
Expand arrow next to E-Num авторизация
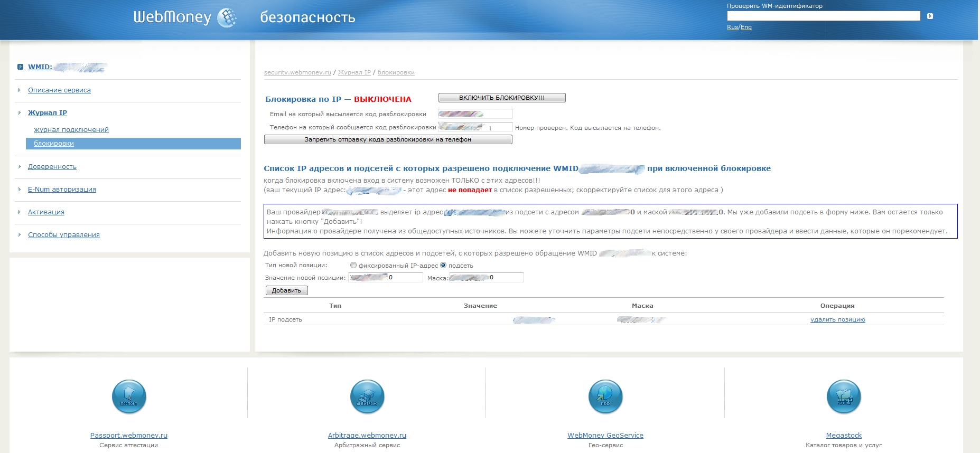click(20, 190)
